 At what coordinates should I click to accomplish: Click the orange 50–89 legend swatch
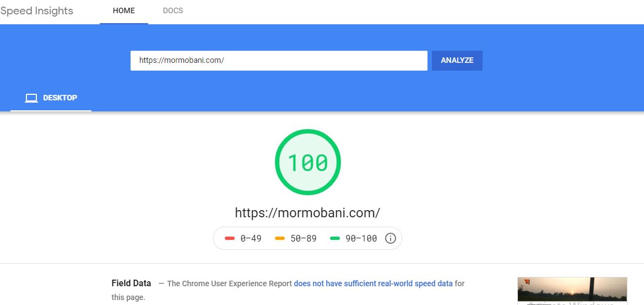280,238
